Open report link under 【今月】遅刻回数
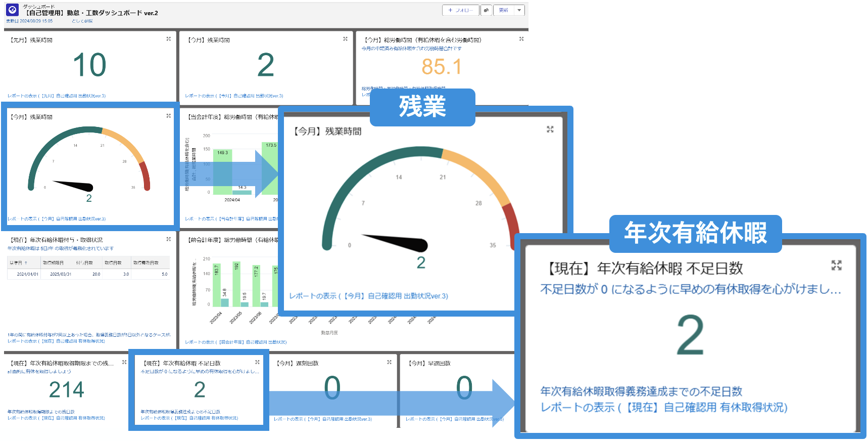 pos(323,419)
